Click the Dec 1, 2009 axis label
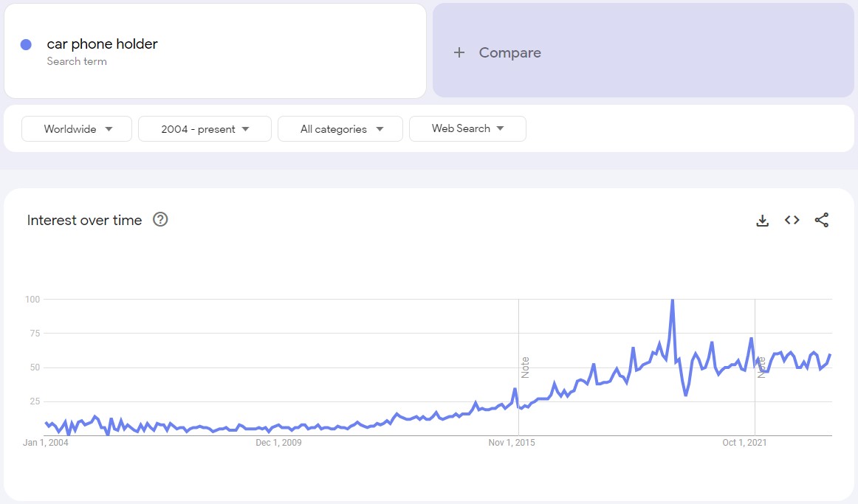Screen dimensions: 858x504 278,443
